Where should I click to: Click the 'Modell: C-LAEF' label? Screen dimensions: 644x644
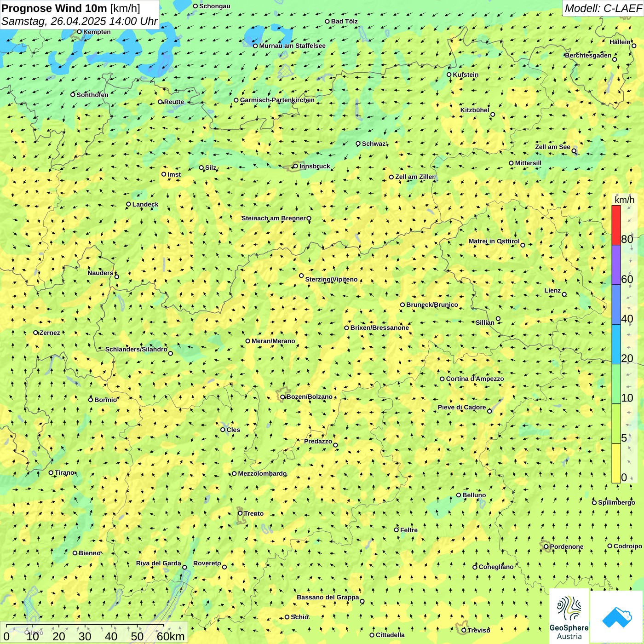coord(603,8)
